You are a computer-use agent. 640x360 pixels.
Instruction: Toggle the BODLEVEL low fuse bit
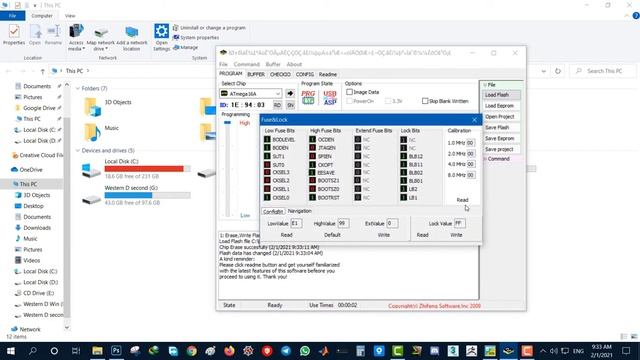(267, 140)
